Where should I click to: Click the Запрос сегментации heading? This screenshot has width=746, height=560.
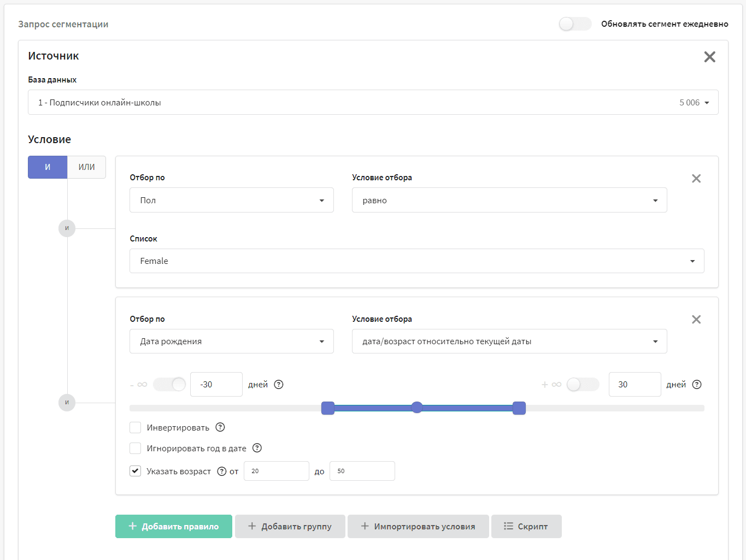point(63,24)
